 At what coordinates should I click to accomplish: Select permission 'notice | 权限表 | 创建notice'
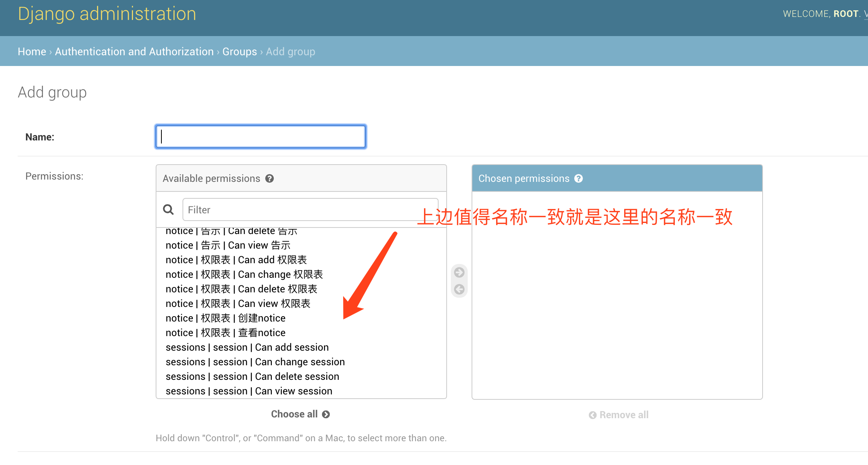point(225,318)
